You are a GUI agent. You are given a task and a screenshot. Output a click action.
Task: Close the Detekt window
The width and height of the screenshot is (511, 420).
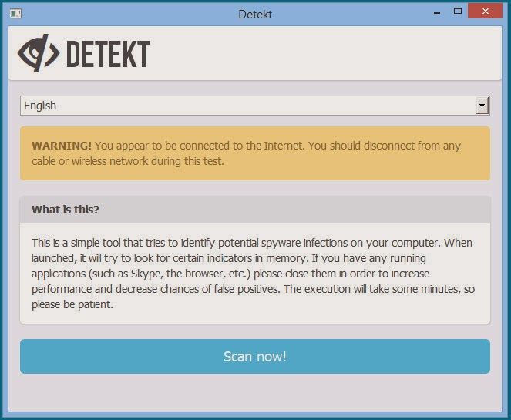pos(485,12)
